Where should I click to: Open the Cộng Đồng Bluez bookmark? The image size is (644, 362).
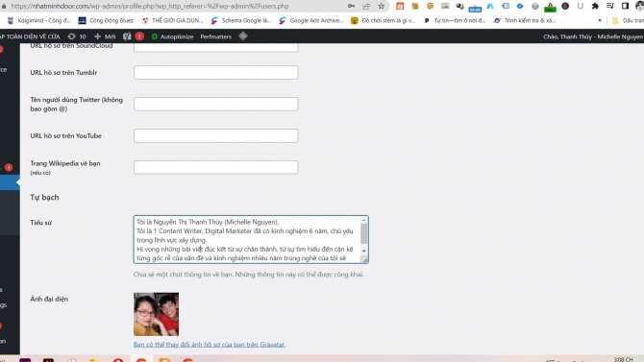pos(106,20)
